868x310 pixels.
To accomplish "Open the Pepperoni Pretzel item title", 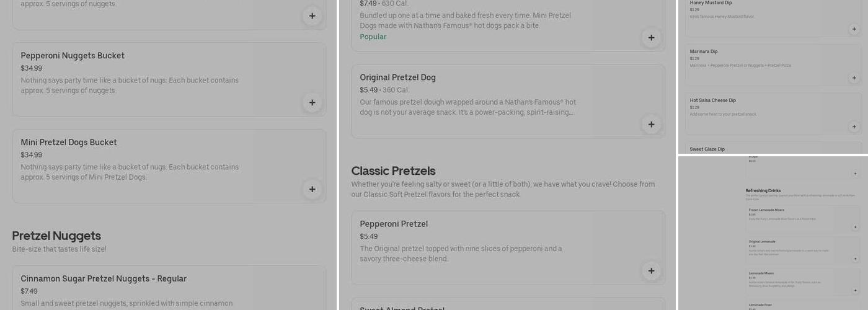I will point(394,224).
